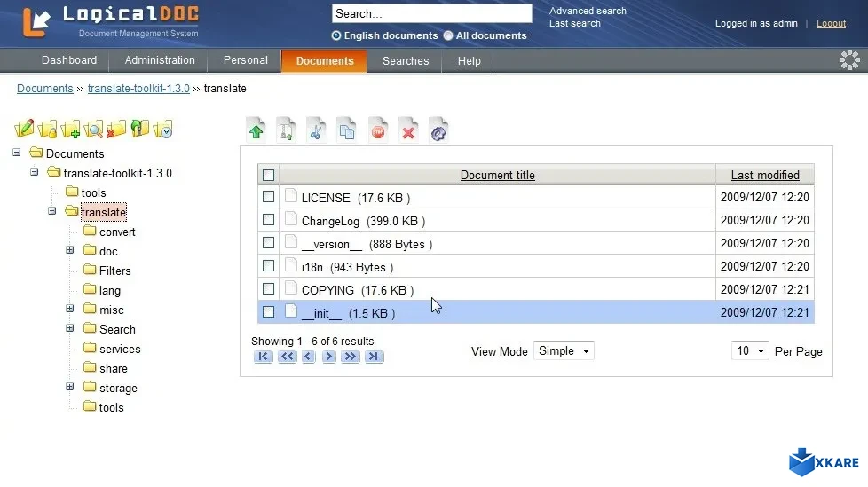
Task: Select the convert folder in tree
Action: tap(117, 232)
